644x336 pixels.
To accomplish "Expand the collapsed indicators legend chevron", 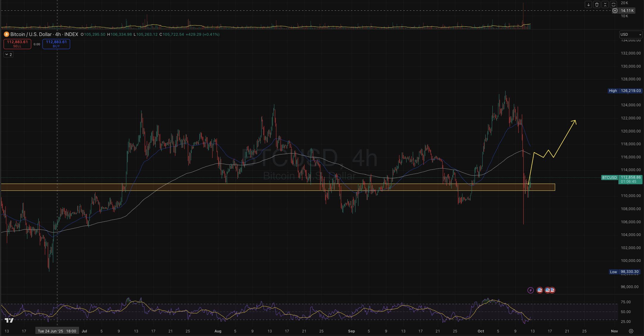I will click(x=8, y=54).
